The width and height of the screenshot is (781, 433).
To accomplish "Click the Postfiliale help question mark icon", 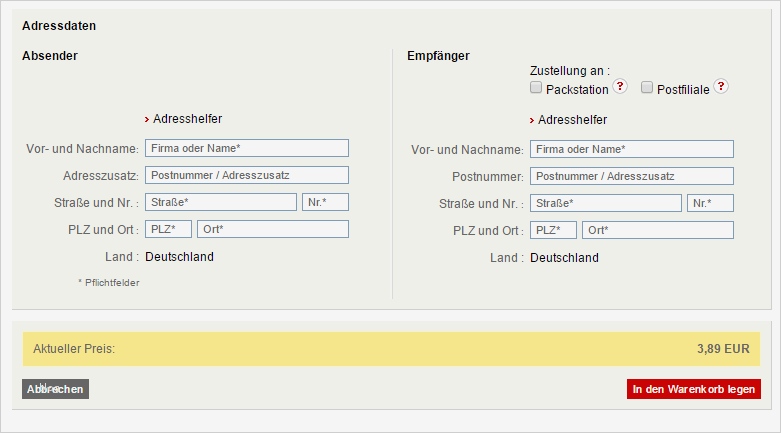I will coord(721,87).
